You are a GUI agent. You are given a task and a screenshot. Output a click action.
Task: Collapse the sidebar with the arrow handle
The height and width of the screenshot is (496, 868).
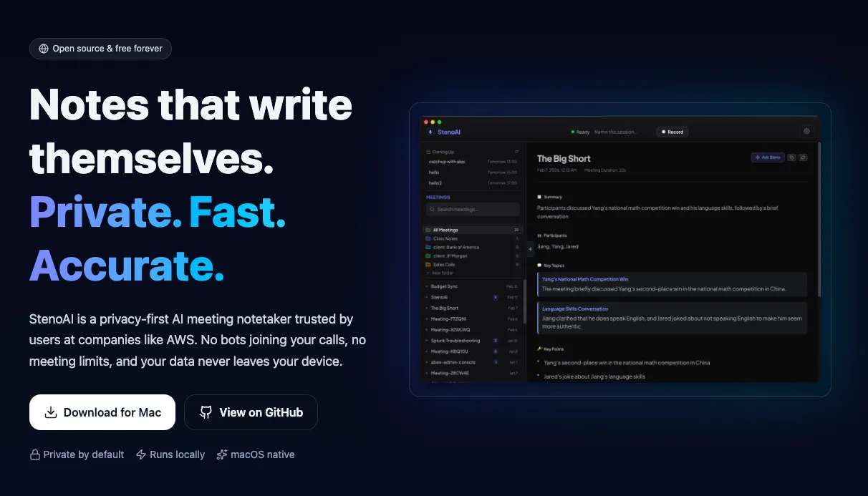[x=530, y=248]
